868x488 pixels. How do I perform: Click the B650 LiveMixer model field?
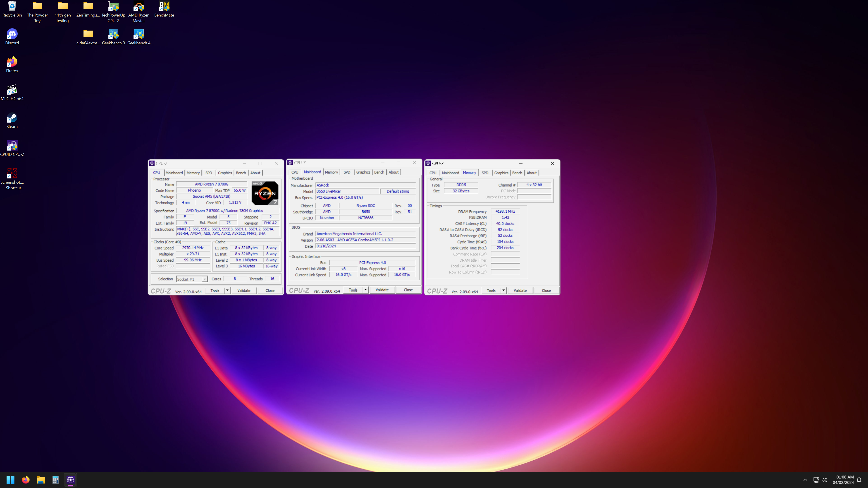pyautogui.click(x=347, y=191)
